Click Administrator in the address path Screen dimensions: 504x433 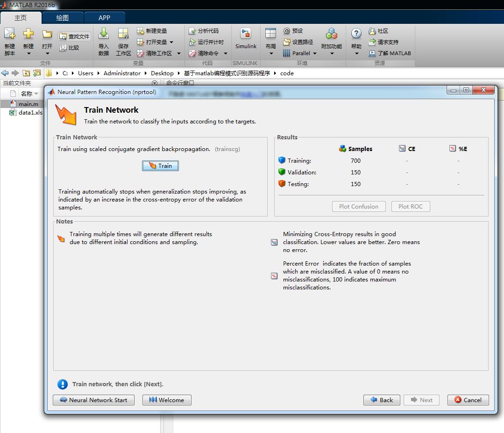pos(122,73)
